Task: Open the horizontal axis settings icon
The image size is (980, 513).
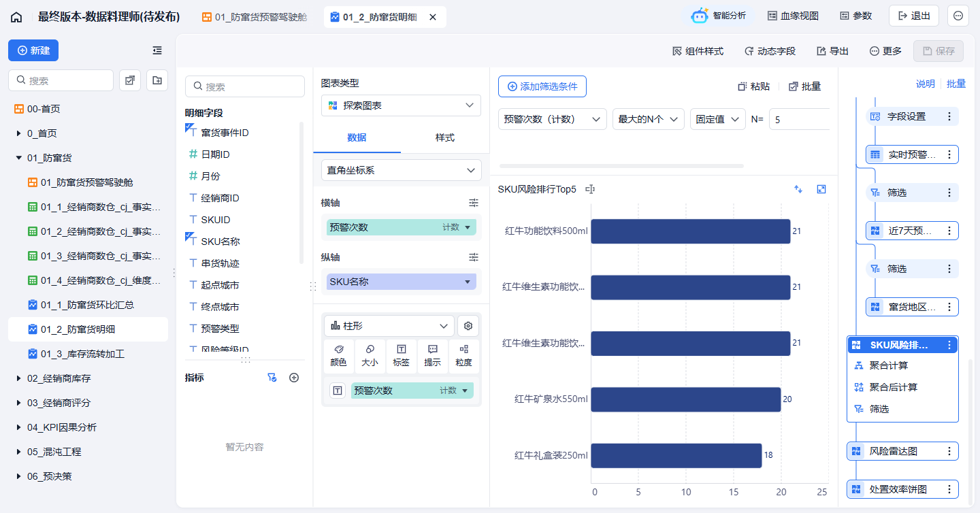Action: [474, 203]
